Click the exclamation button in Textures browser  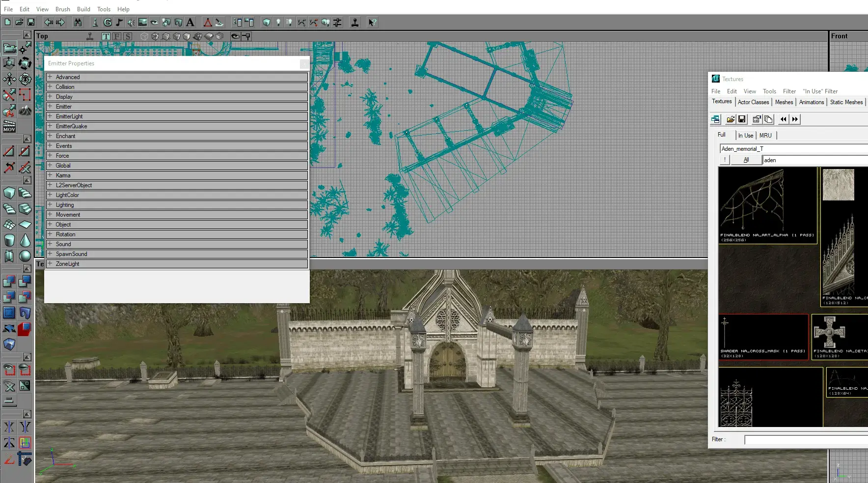tap(725, 160)
